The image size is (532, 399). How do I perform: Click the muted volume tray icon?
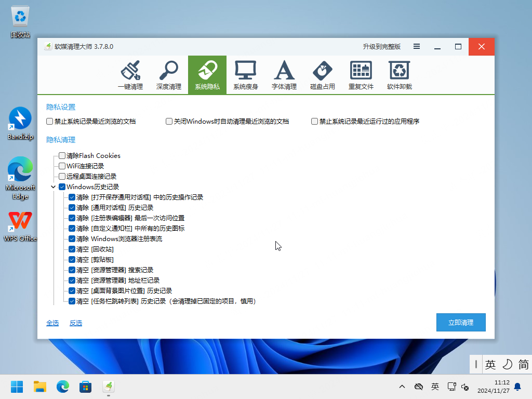(x=465, y=387)
